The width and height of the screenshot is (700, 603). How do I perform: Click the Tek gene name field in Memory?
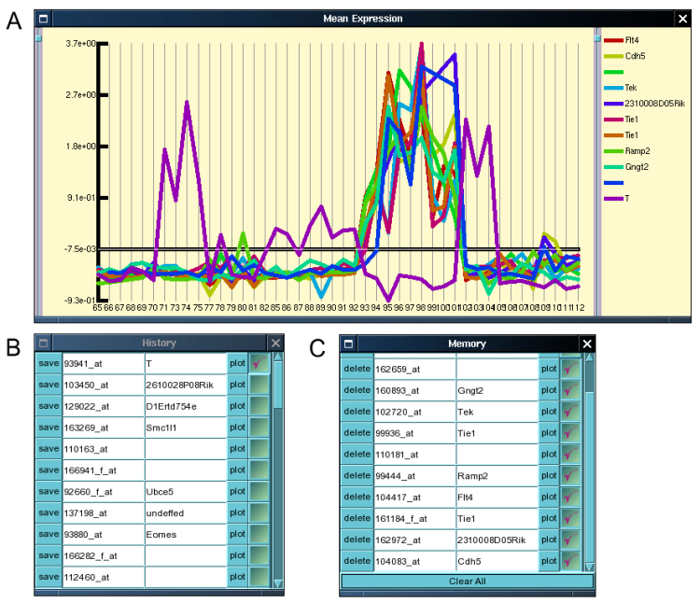496,412
